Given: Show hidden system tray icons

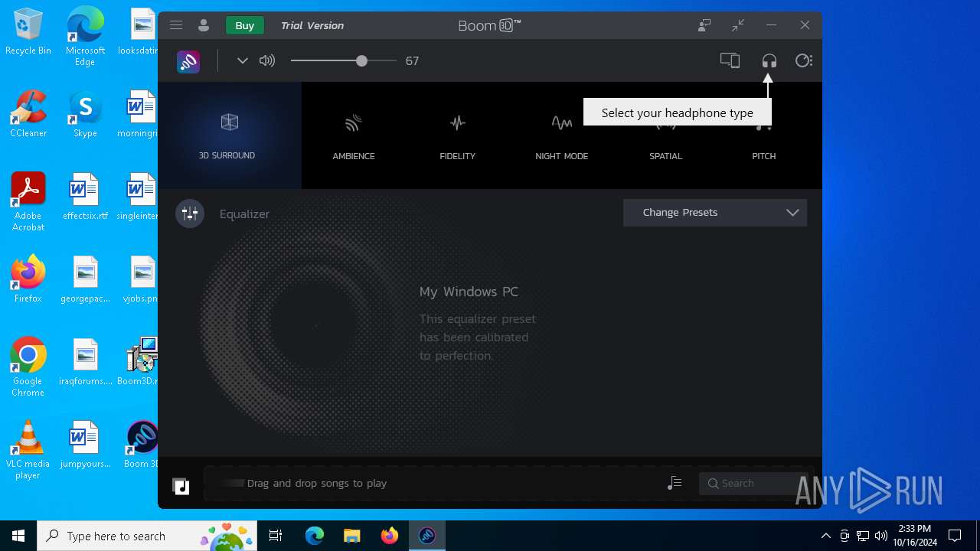Looking at the screenshot, I should point(825,536).
